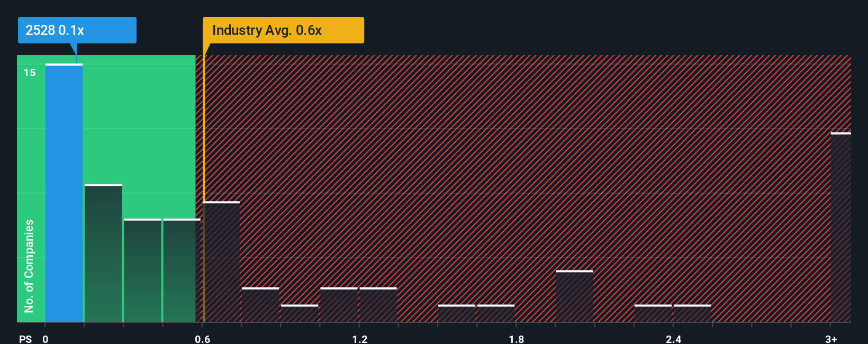Click the short bar right of 1.2
868x344 pixels.
point(378,304)
